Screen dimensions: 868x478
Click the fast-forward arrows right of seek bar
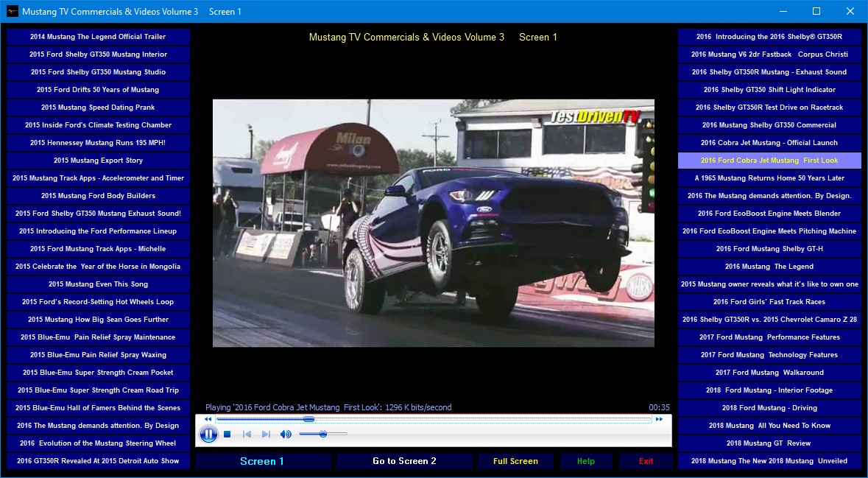pyautogui.click(x=660, y=419)
